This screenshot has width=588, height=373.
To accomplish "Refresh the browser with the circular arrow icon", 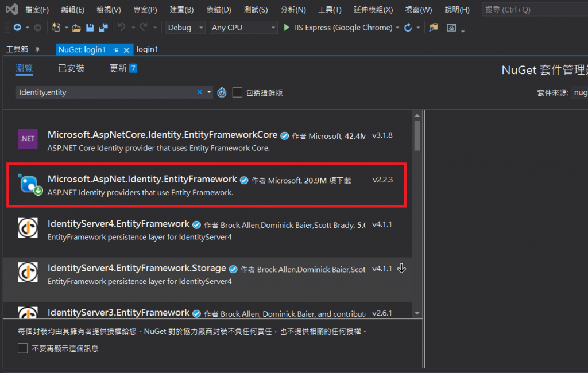I will tap(408, 28).
